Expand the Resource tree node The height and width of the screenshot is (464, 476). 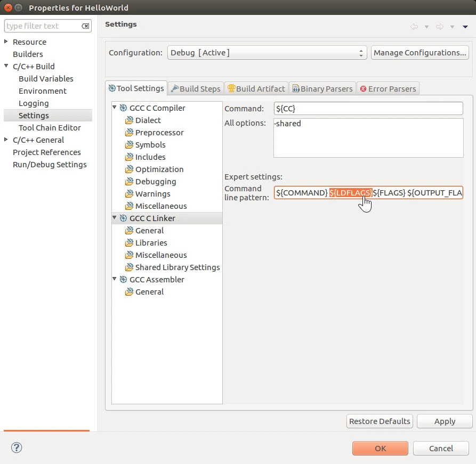6,42
